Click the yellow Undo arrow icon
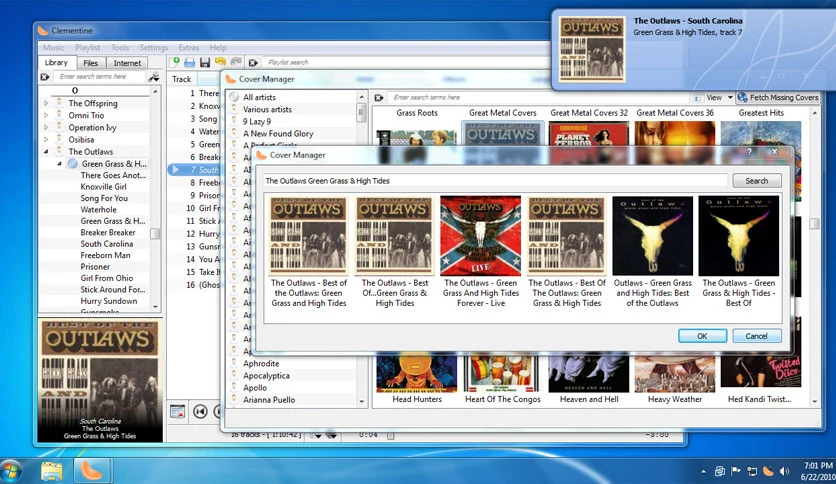 (x=220, y=62)
